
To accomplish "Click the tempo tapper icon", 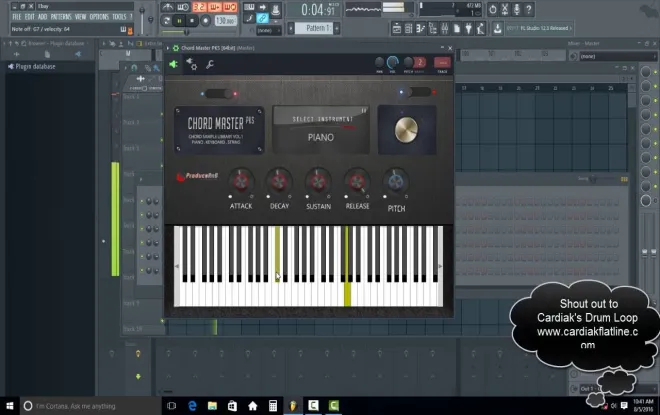I will (481, 29).
